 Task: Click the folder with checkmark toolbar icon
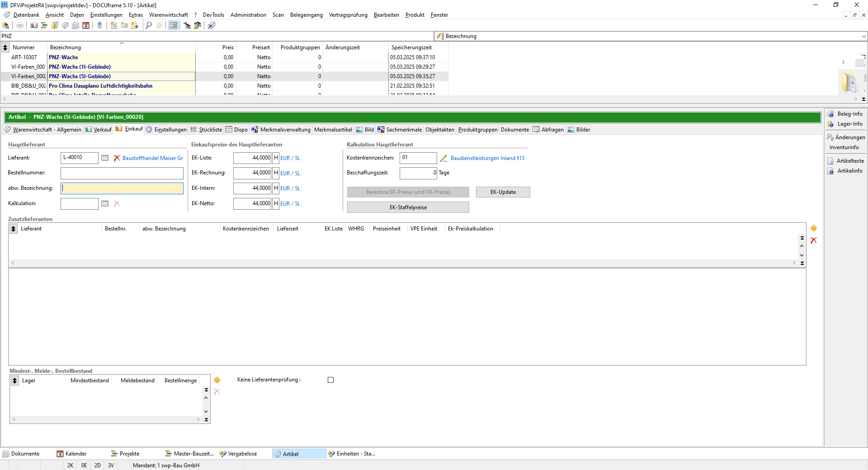click(55, 25)
